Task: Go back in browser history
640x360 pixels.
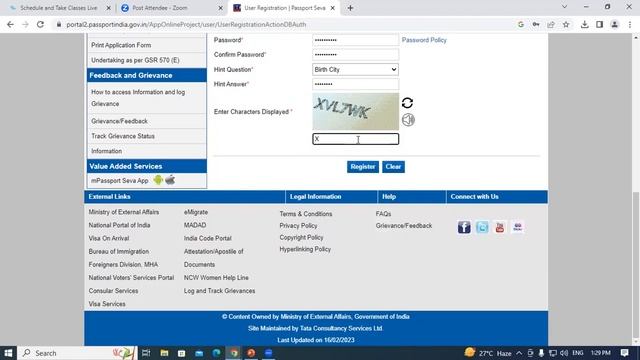Action: (10, 24)
